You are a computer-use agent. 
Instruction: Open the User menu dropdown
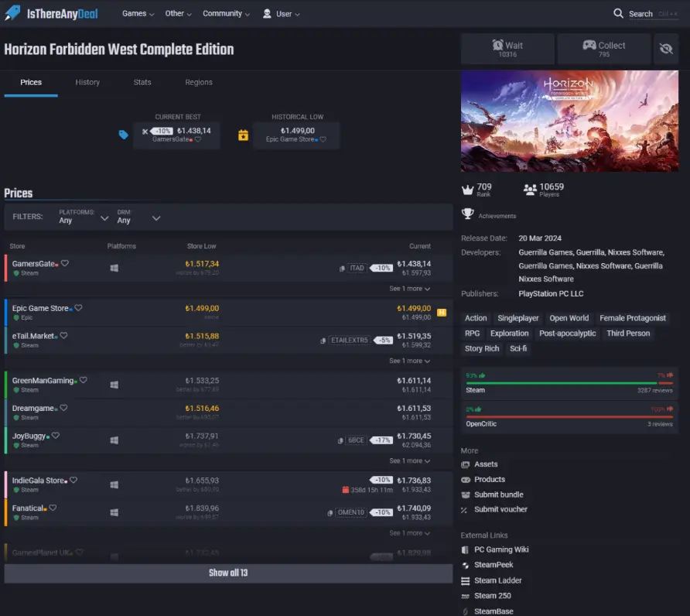tap(282, 14)
